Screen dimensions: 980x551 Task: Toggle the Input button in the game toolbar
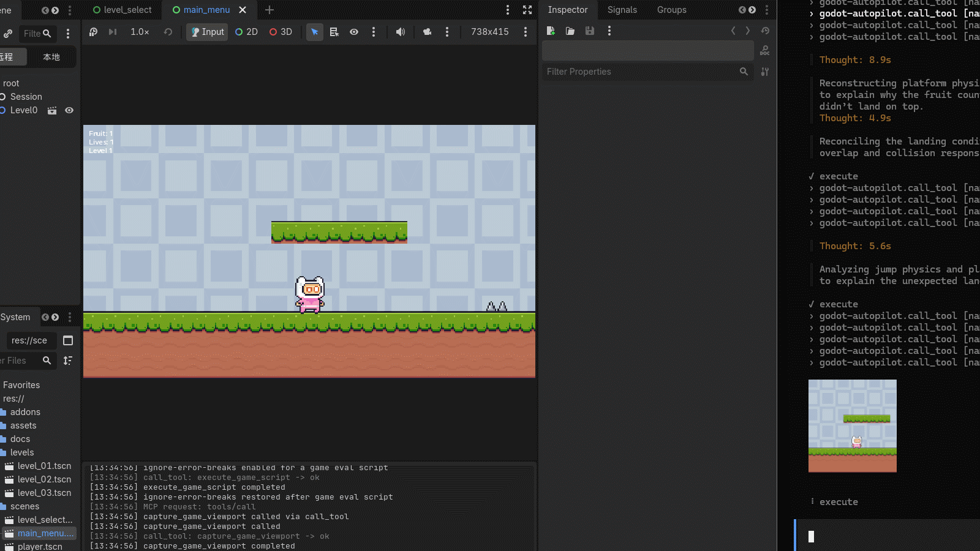point(207,32)
